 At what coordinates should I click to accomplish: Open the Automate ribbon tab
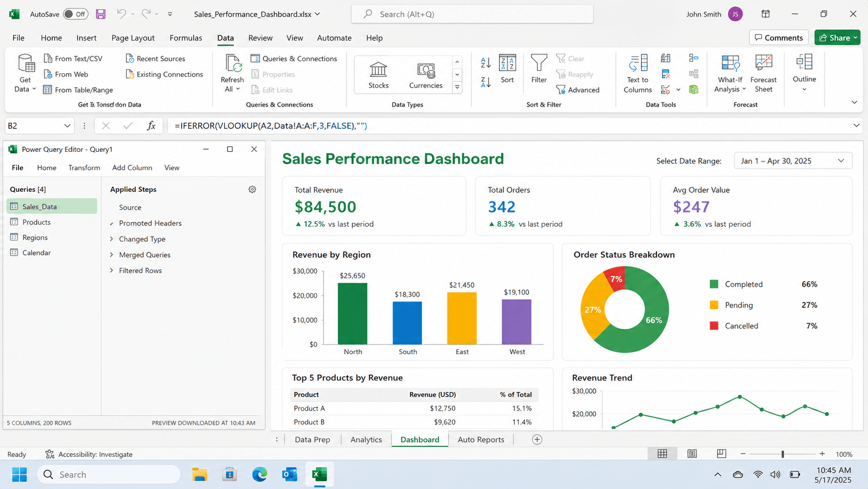[x=334, y=38]
